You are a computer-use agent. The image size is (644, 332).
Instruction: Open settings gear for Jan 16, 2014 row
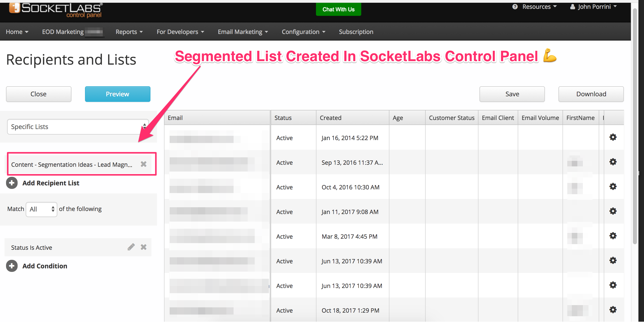(x=613, y=137)
